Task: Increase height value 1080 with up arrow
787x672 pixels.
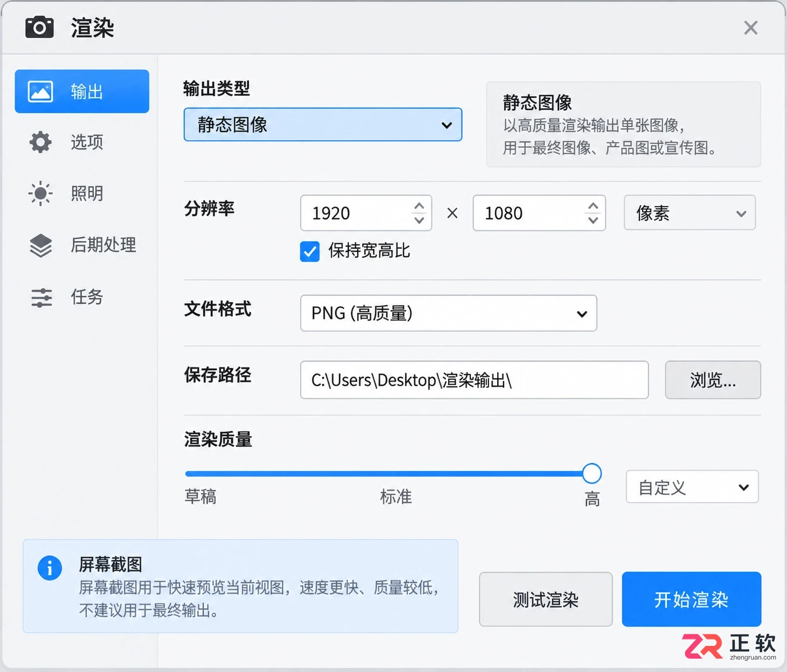Action: 592,206
